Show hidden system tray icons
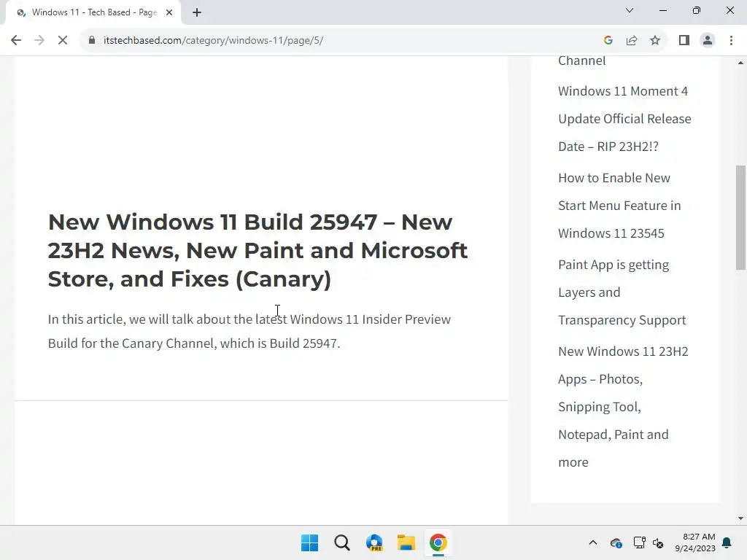 [593, 542]
